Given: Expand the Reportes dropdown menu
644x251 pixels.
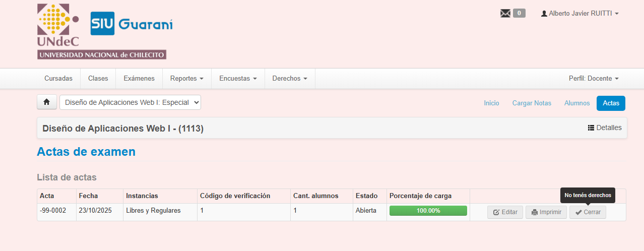Looking at the screenshot, I should point(186,79).
